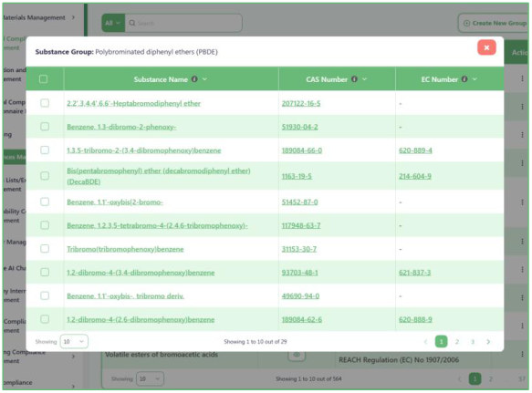The image size is (532, 393).
Task: Click previous page arrow in dialog
Action: pyautogui.click(x=425, y=341)
